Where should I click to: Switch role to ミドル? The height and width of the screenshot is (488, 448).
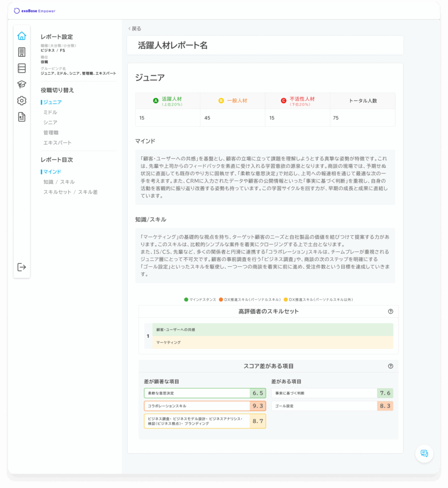click(x=50, y=112)
